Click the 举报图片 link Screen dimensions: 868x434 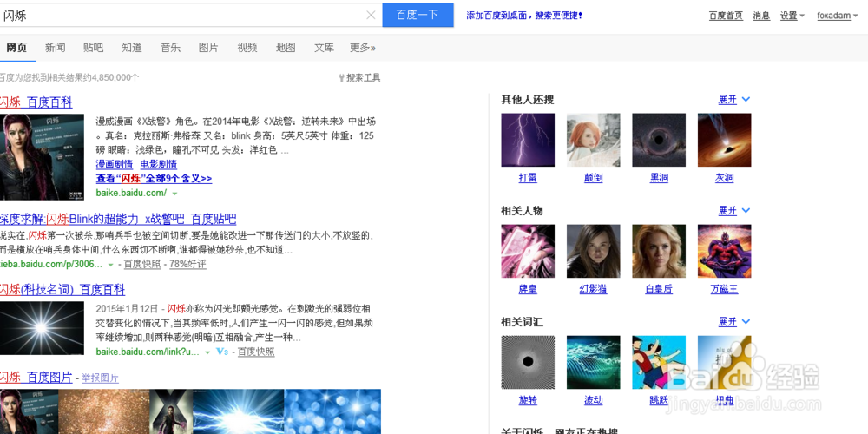pos(100,378)
